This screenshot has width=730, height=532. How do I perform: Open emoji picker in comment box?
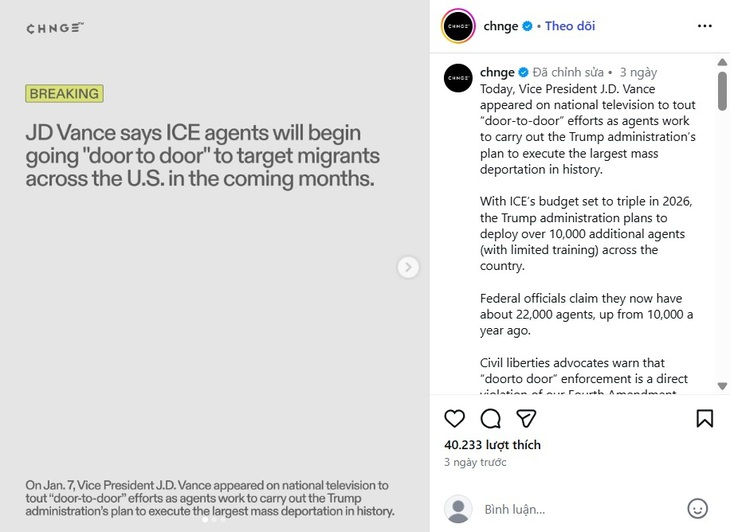(698, 509)
